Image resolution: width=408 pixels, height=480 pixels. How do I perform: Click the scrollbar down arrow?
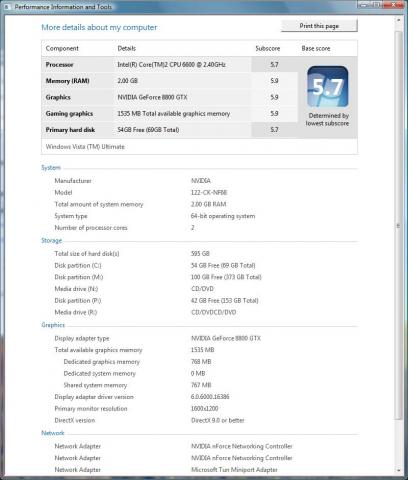click(x=398, y=470)
